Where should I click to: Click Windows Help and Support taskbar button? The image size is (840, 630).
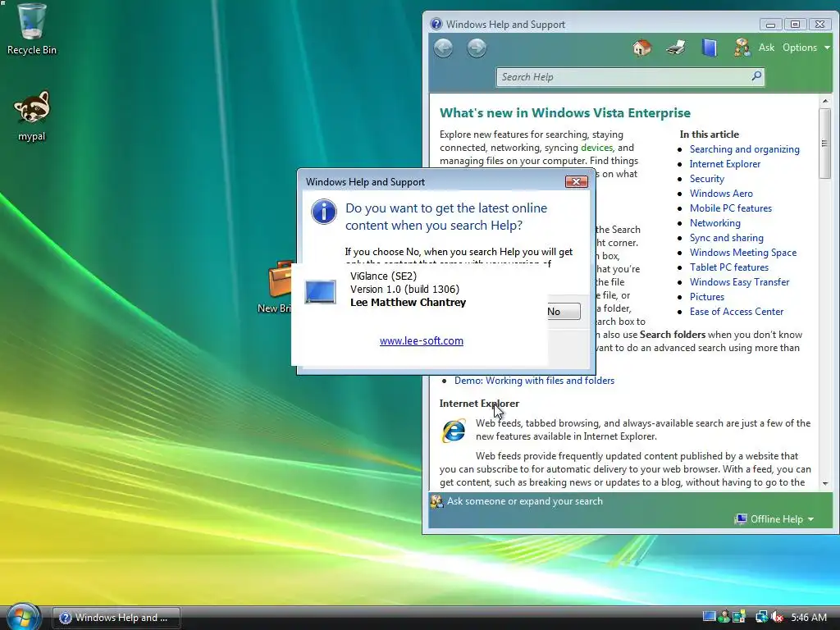[x=116, y=618]
